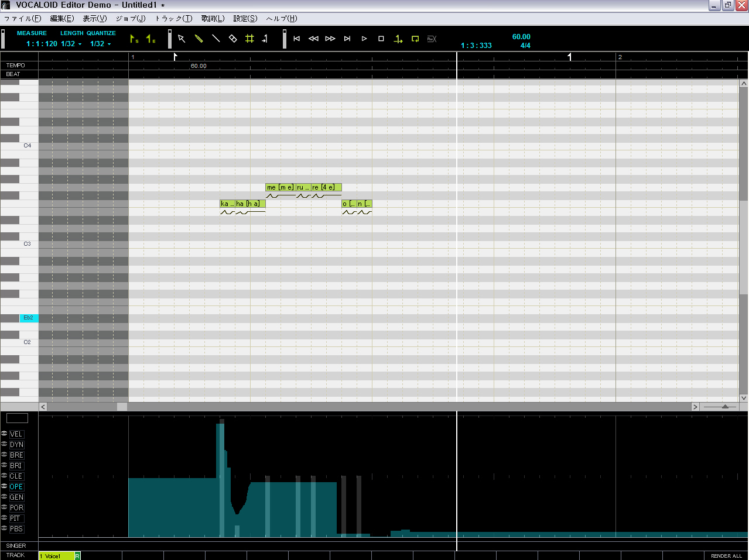Click the ReWire icon
The width and height of the screenshot is (749, 560).
pos(432,39)
